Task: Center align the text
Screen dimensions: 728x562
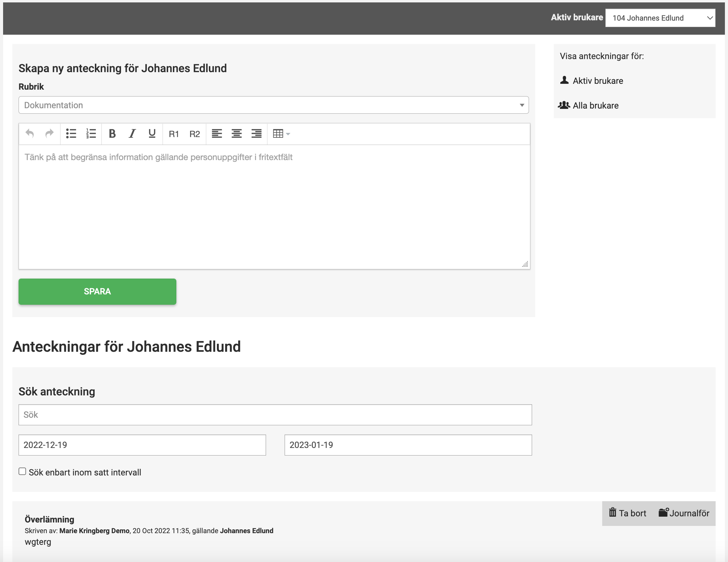Action: pos(236,134)
